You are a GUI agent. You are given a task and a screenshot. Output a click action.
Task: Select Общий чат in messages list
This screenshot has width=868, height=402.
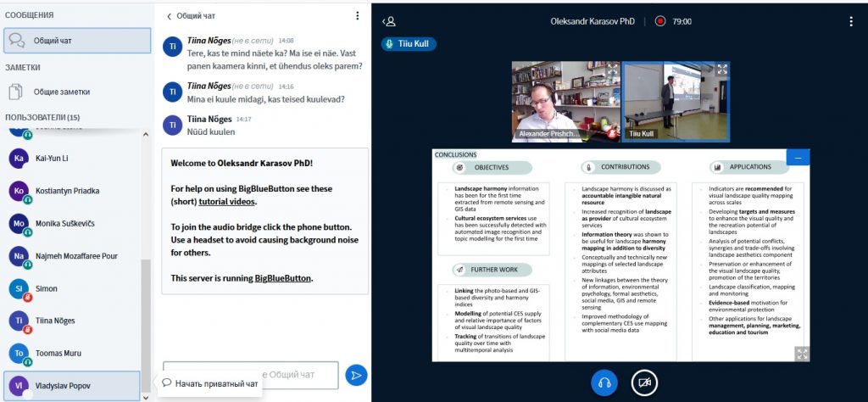tap(70, 40)
